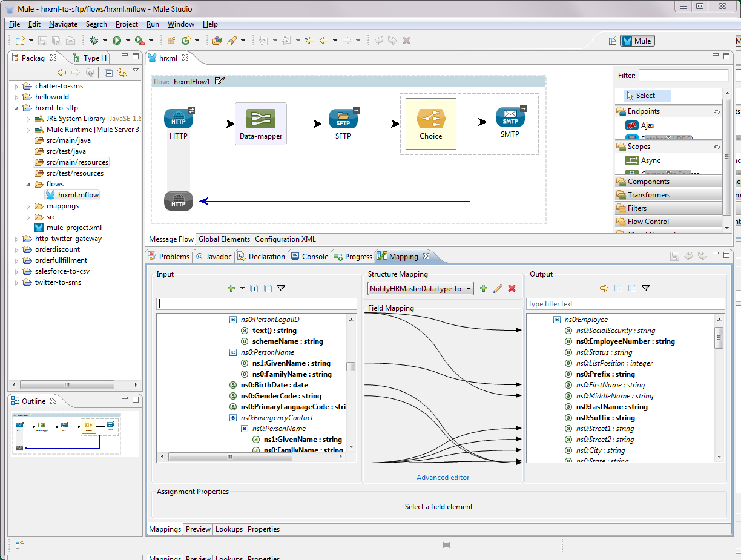Click the red delete structure mapping icon
Screen dimensions: 741x560
(512, 289)
